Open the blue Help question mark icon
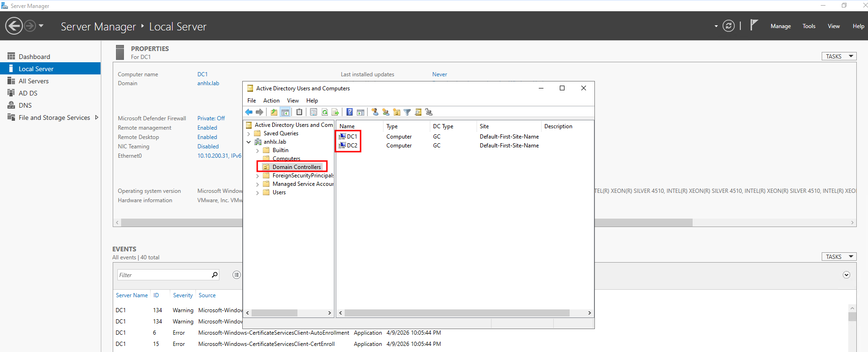This screenshot has height=352, width=868. 349,112
